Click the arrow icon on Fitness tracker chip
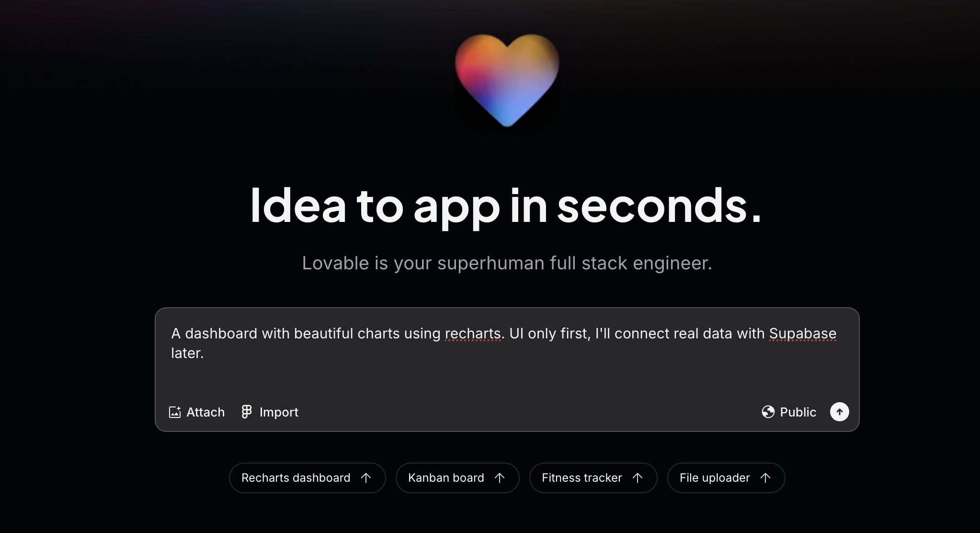The width and height of the screenshot is (980, 533). point(638,478)
